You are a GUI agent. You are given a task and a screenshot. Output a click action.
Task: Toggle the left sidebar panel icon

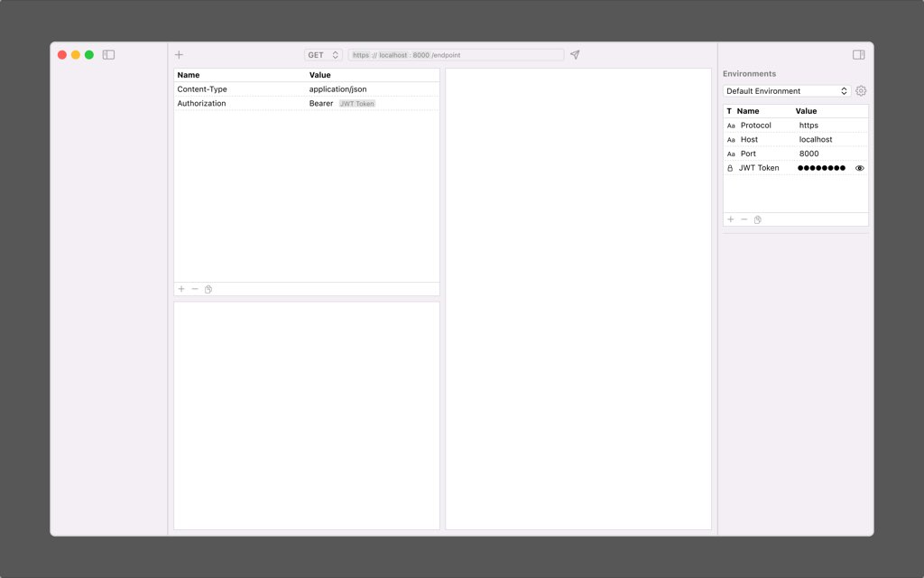[x=108, y=55]
